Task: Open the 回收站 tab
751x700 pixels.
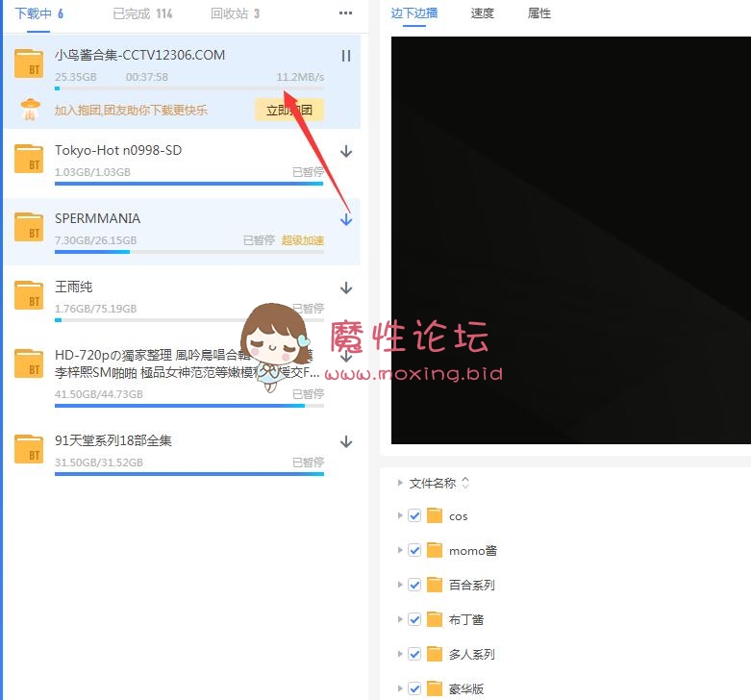Action: coord(235,13)
